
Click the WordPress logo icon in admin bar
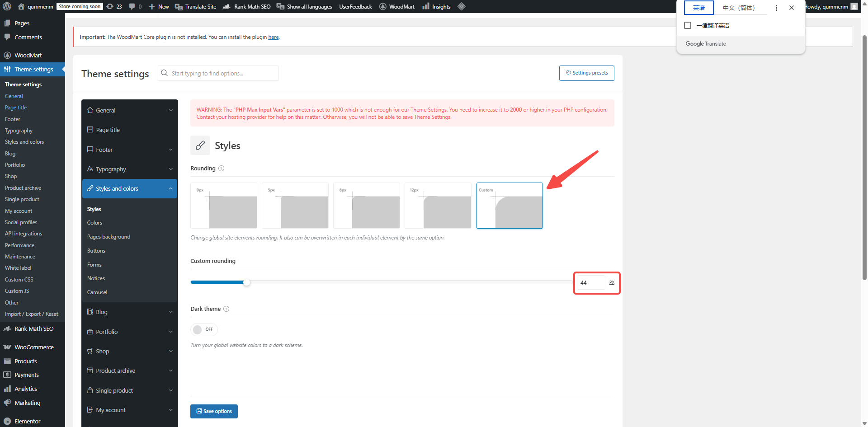coord(7,6)
